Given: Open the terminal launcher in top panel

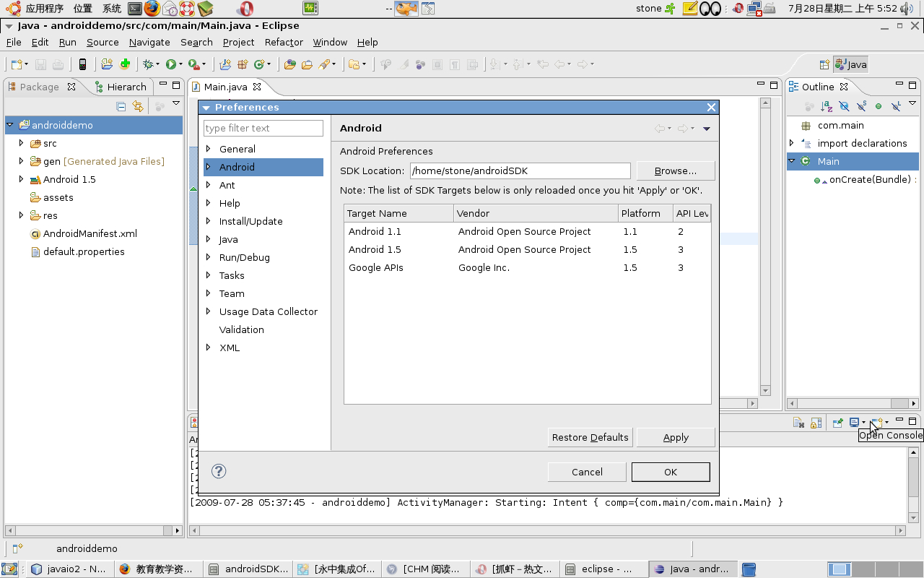Looking at the screenshot, I should 134,9.
